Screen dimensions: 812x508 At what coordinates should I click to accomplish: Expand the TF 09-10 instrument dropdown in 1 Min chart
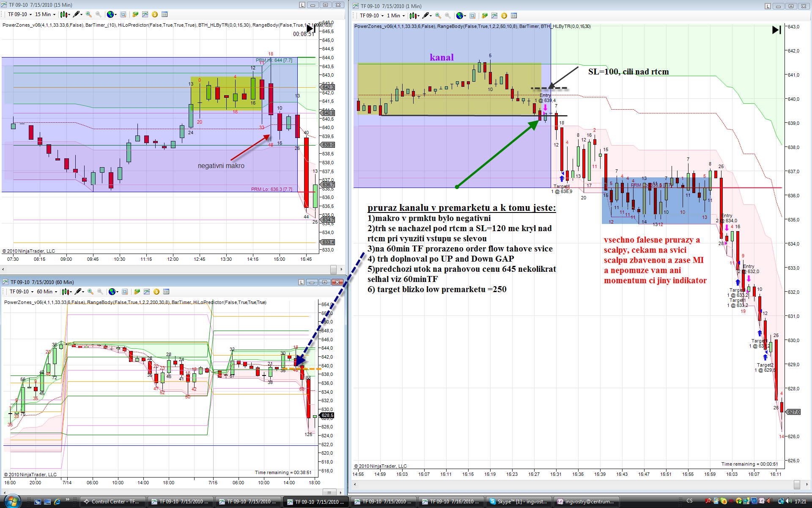coord(382,16)
